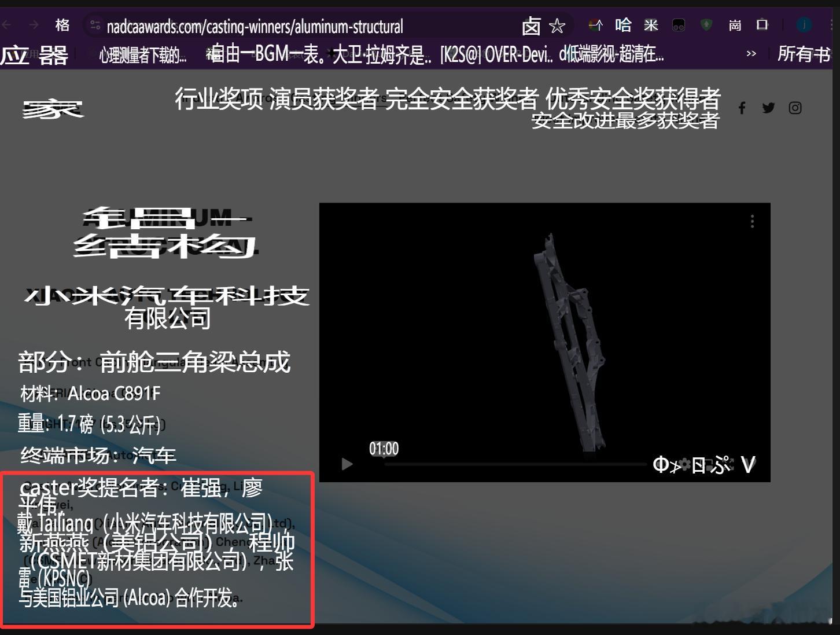Image resolution: width=840 pixels, height=635 pixels.
Task: Click the 前舱三角梁总成 part name text
Action: click(194, 362)
